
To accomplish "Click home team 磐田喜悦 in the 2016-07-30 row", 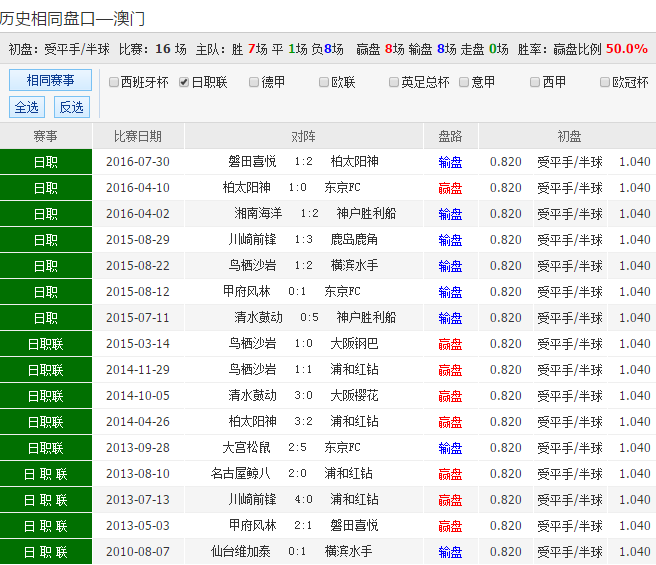I will [x=252, y=162].
